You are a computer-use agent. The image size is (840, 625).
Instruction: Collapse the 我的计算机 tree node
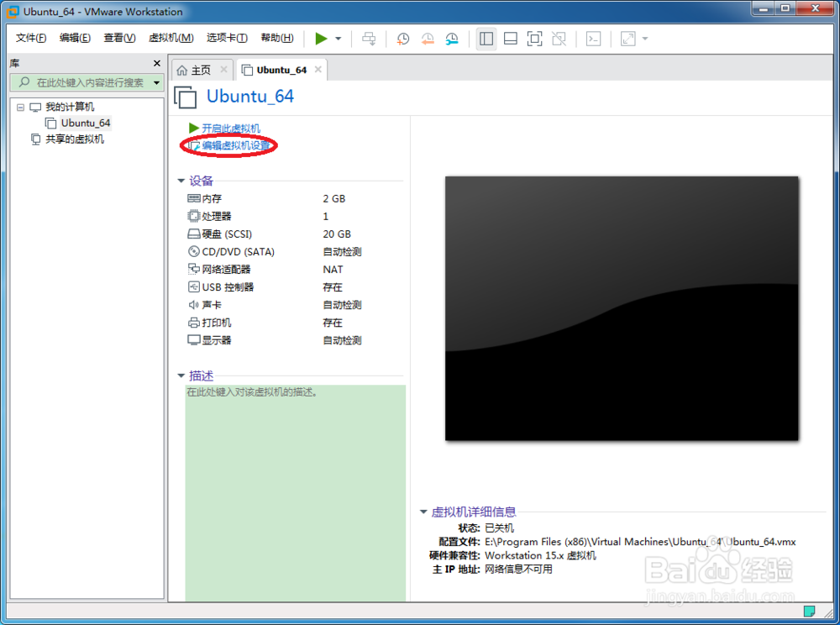pos(20,108)
